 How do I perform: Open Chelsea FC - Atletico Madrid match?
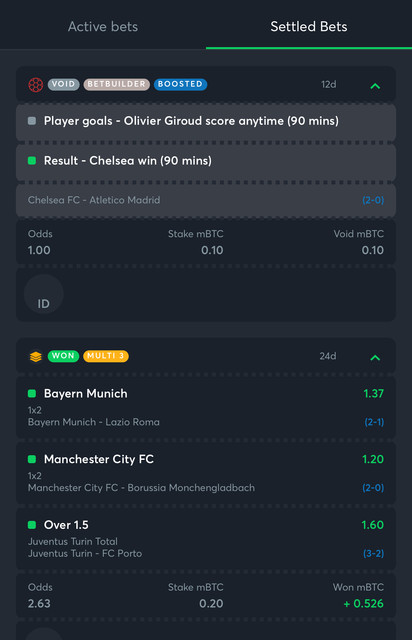tap(94, 200)
